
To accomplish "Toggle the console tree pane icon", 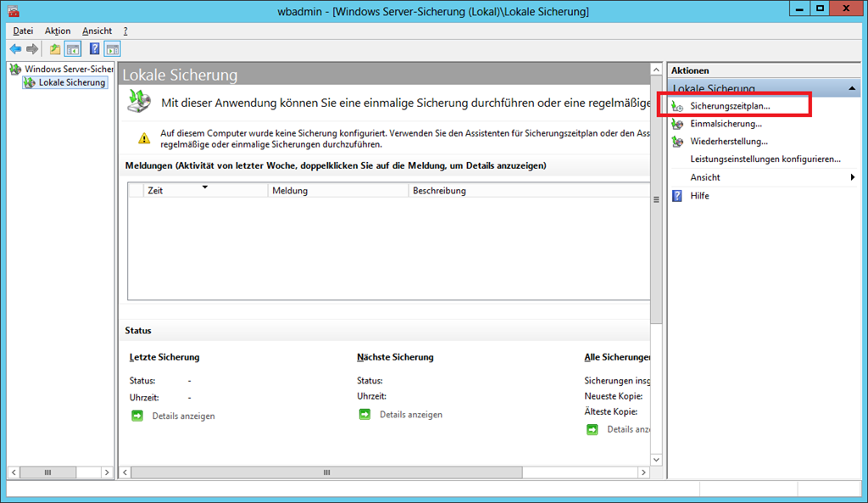I will click(x=73, y=49).
